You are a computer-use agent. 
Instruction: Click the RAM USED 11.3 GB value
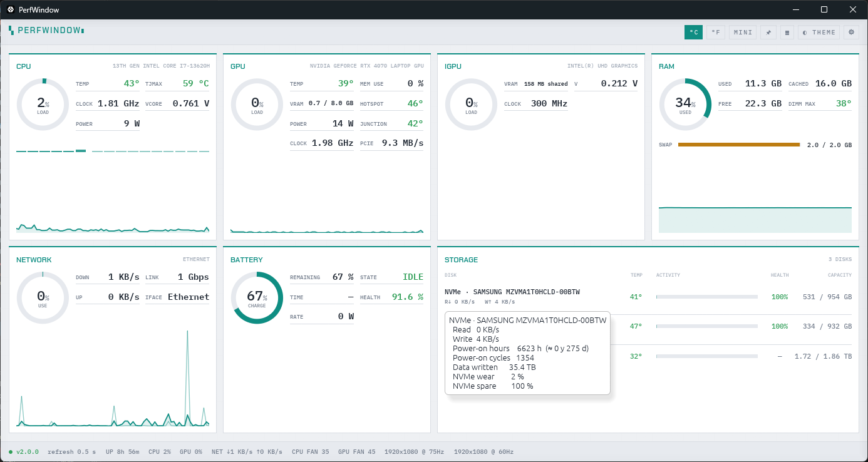pyautogui.click(x=763, y=83)
